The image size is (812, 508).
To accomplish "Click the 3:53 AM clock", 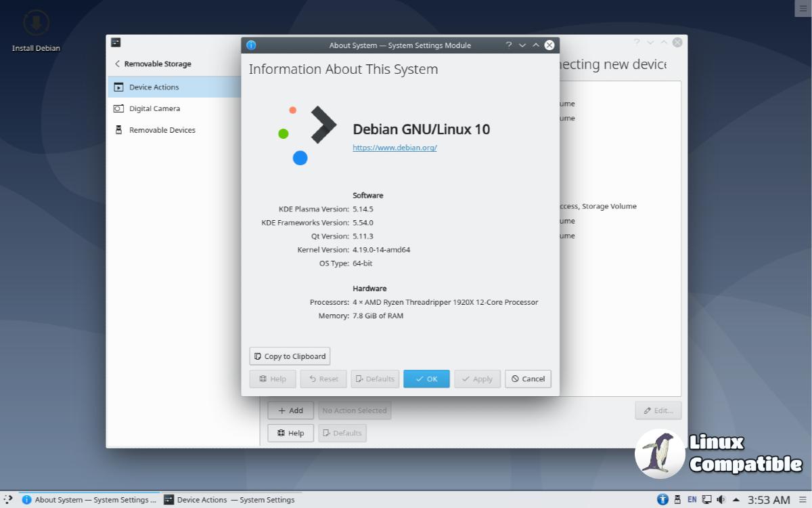I will point(769,500).
